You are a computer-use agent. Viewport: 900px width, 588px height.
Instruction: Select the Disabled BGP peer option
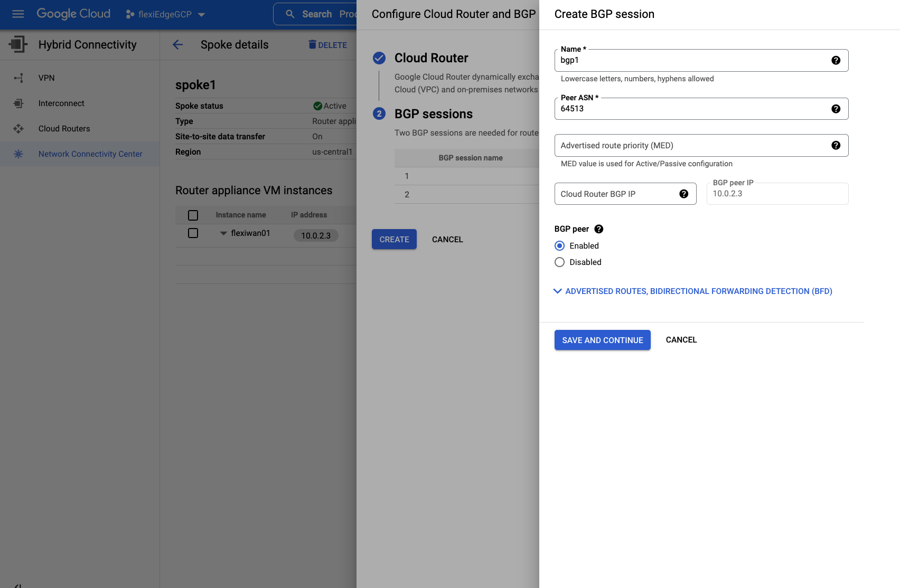click(x=560, y=262)
